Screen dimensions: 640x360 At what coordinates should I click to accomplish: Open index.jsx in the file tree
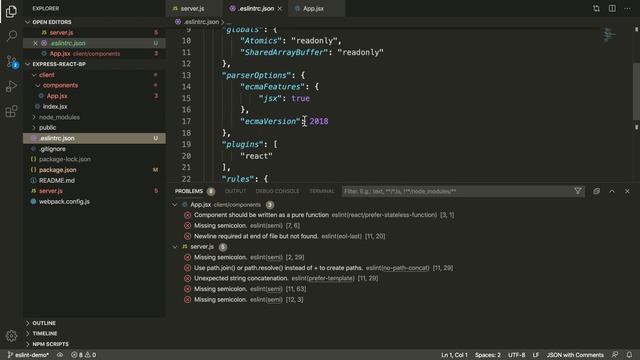coord(55,107)
